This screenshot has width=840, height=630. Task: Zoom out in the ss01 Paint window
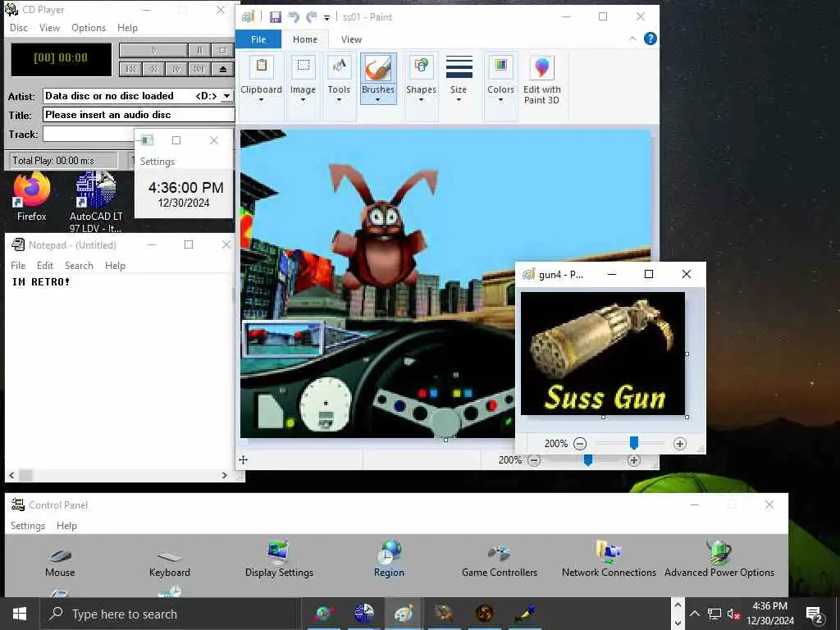coord(533,460)
